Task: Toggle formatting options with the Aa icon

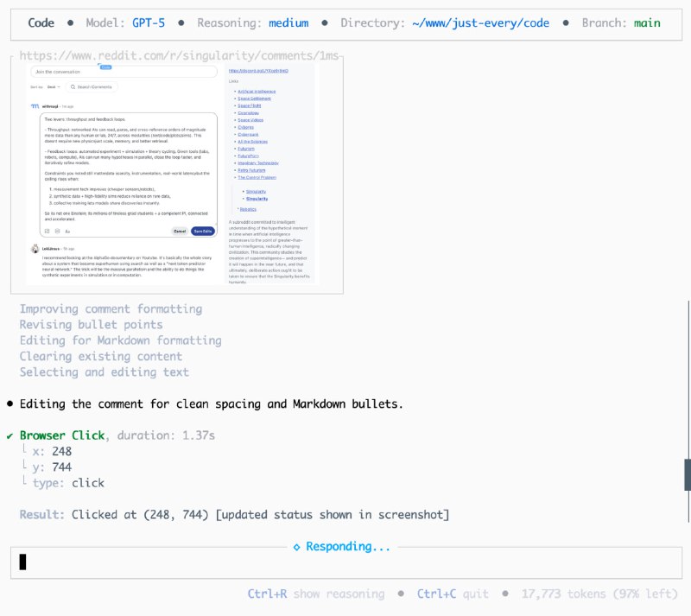Action: tap(67, 230)
